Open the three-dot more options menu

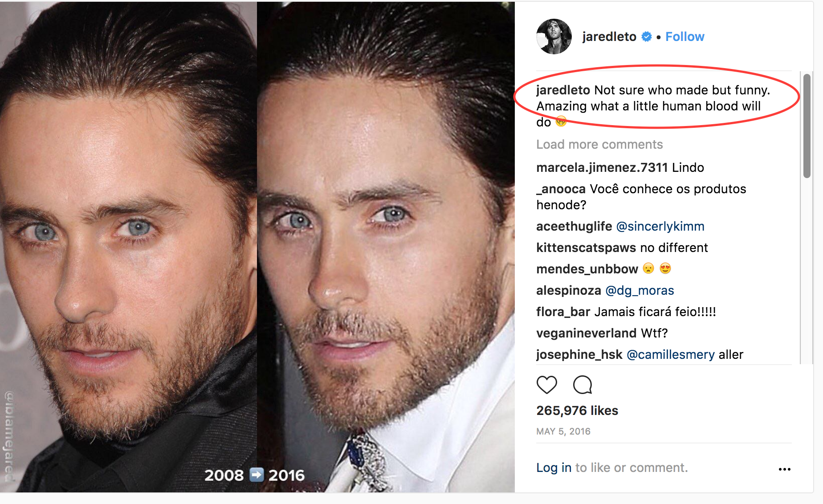784,469
